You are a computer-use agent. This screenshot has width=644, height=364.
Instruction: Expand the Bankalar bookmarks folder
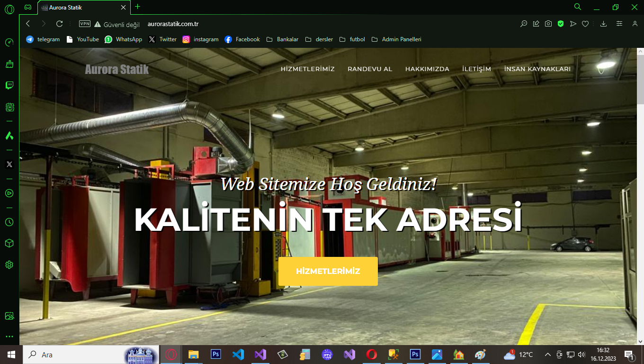pyautogui.click(x=283, y=39)
